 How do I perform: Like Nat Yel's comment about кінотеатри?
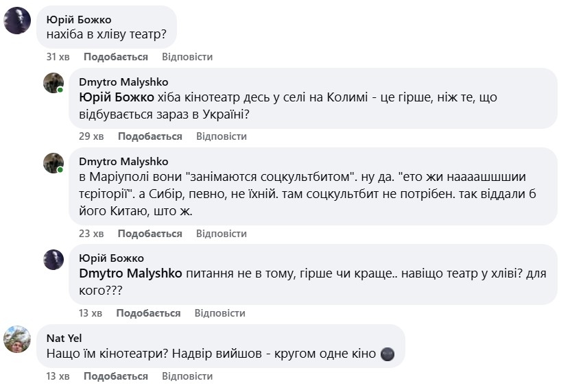[x=116, y=376]
